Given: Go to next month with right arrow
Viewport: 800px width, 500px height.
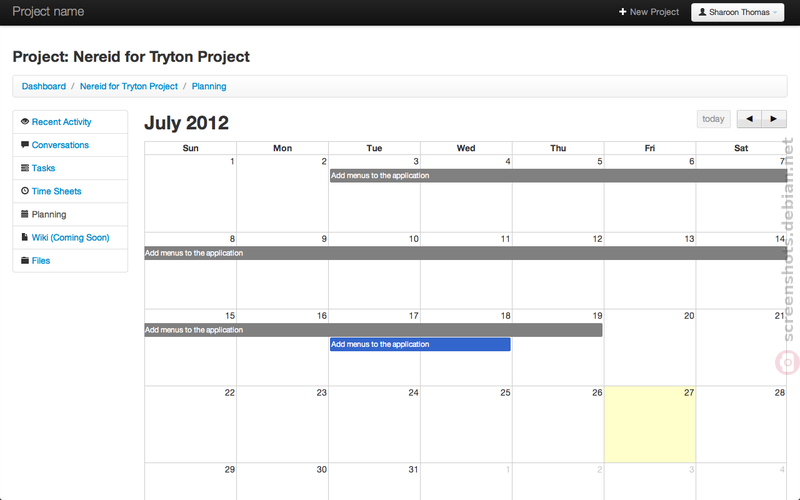Looking at the screenshot, I should [774, 119].
